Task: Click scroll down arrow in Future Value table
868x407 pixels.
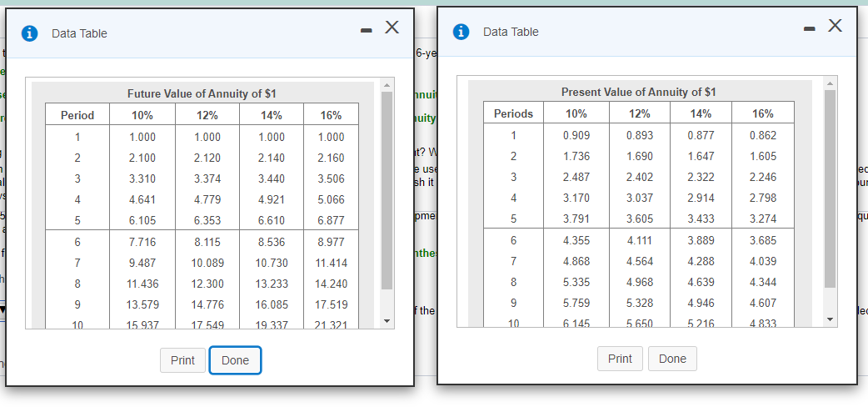Action: coord(387,322)
